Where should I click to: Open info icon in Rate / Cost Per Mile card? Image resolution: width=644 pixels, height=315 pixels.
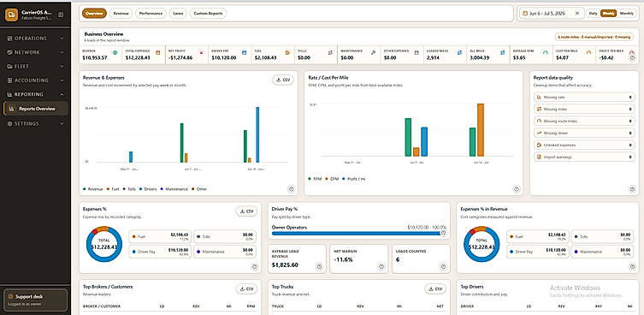(517, 189)
